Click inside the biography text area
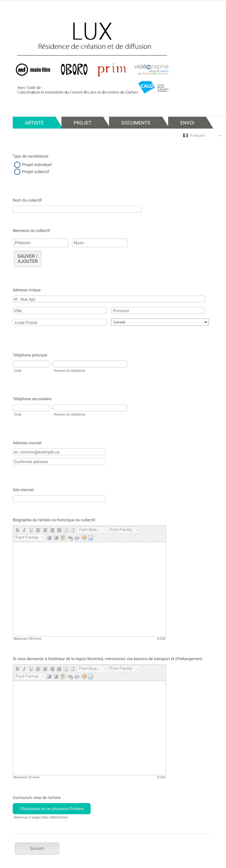 pyautogui.click(x=90, y=589)
